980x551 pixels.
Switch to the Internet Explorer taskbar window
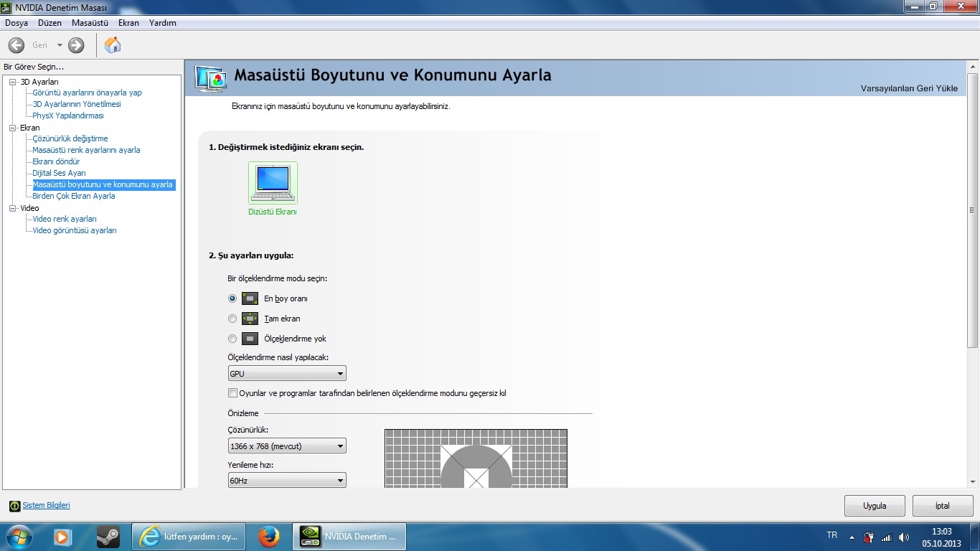click(189, 536)
